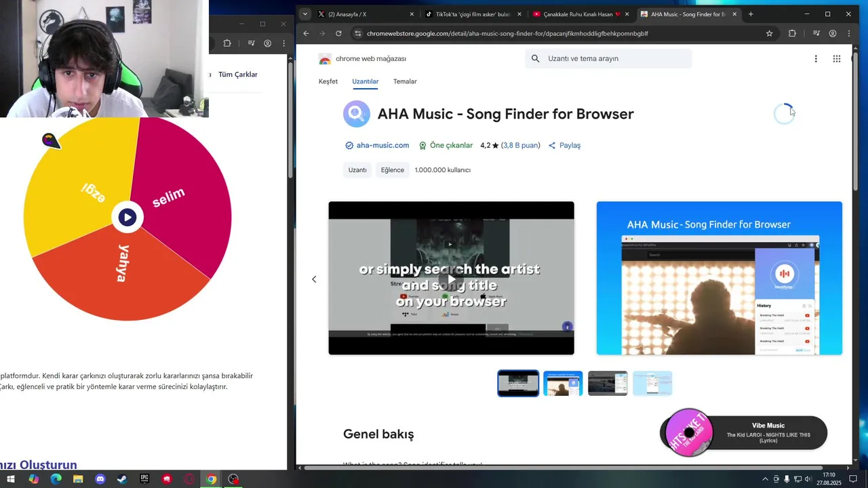Click the Uzantı category chip
868x488 pixels.
pyautogui.click(x=357, y=170)
